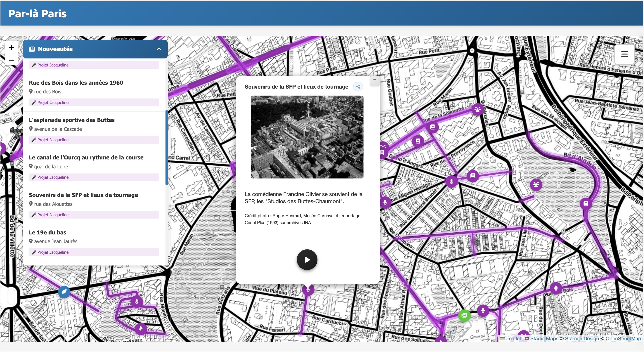The width and height of the screenshot is (644, 352).
Task: Open the hamburger menu on the map
Action: pos(624,54)
